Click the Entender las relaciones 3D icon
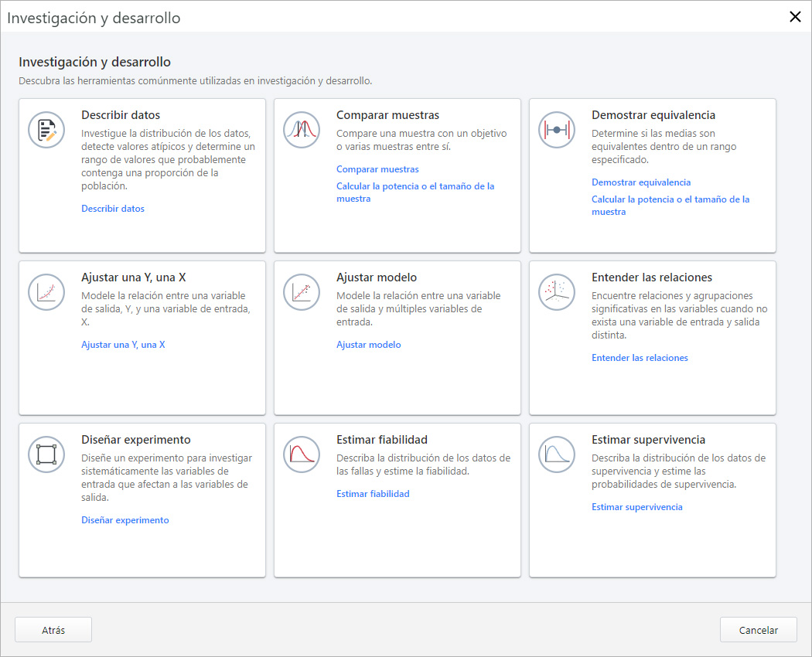Screen dimensions: 812x657 (557, 292)
